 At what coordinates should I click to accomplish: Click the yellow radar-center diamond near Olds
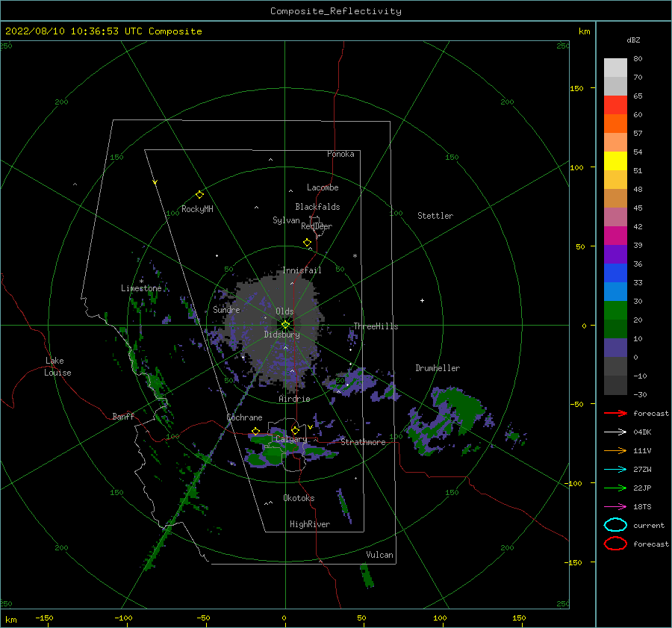[285, 325]
